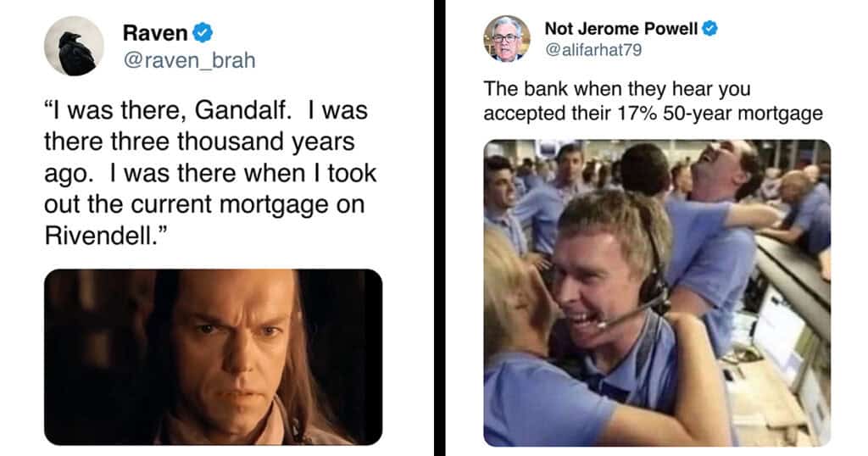Viewport: 868px width, 456px height.
Task: Click the blue verified badge beside Raven
Action: coord(203,33)
